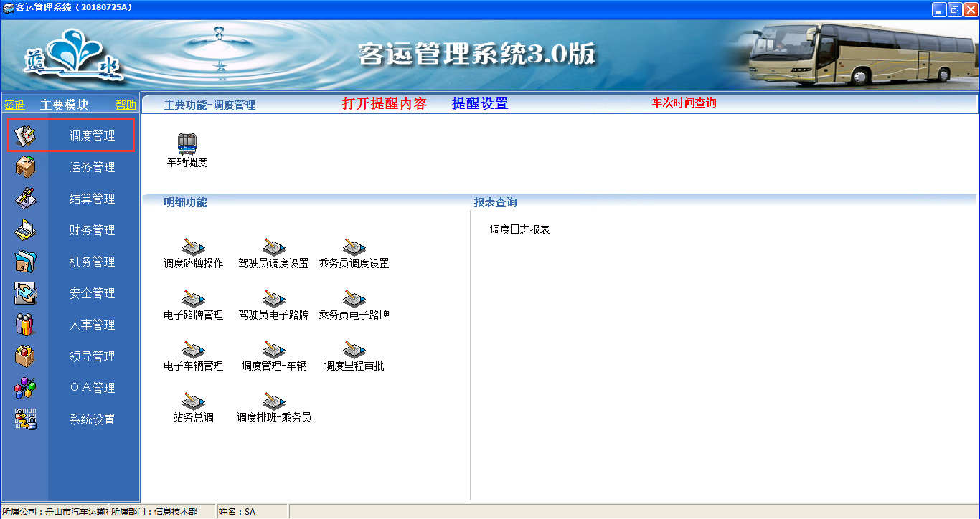
Task: Click the company logo in the banner
Action: [x=75, y=56]
